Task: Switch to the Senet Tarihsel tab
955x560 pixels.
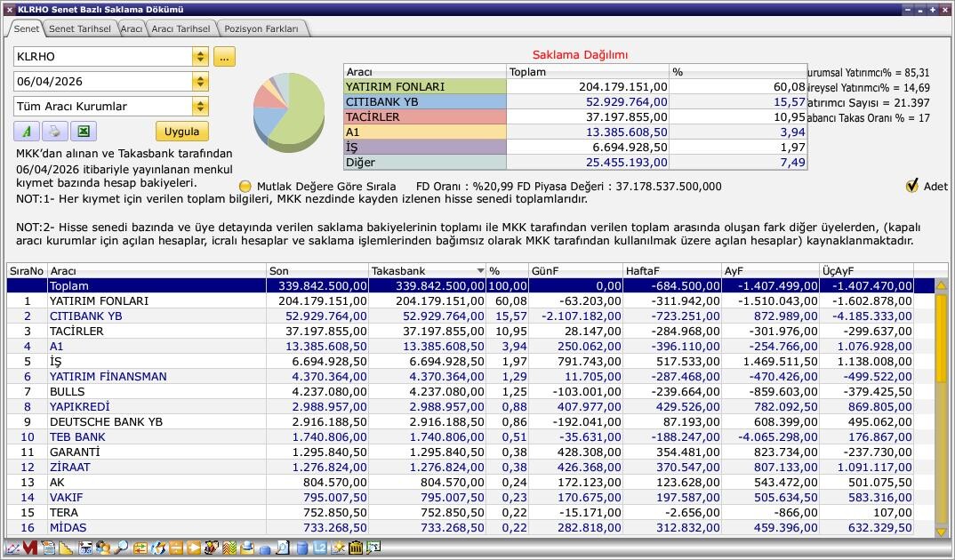Action: (x=79, y=28)
